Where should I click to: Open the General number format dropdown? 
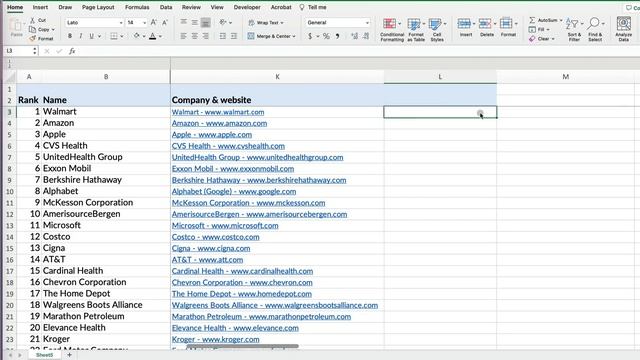[x=367, y=23]
